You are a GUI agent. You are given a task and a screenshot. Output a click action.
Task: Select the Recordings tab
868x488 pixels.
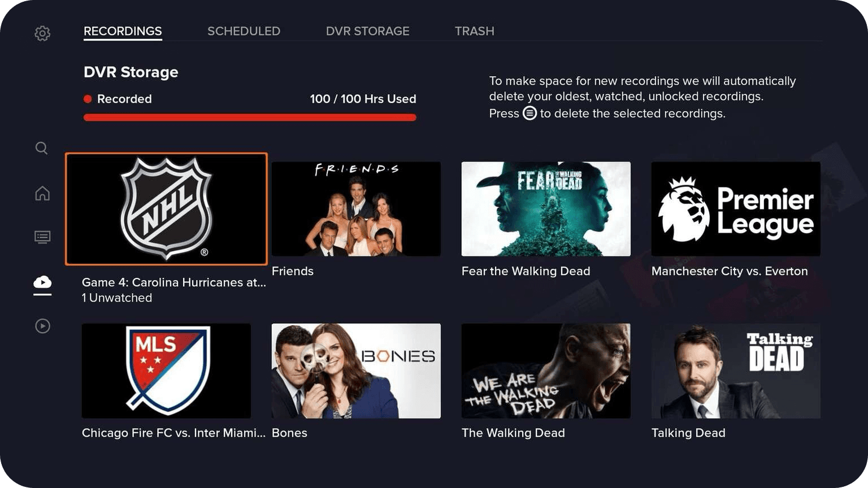[x=123, y=31]
